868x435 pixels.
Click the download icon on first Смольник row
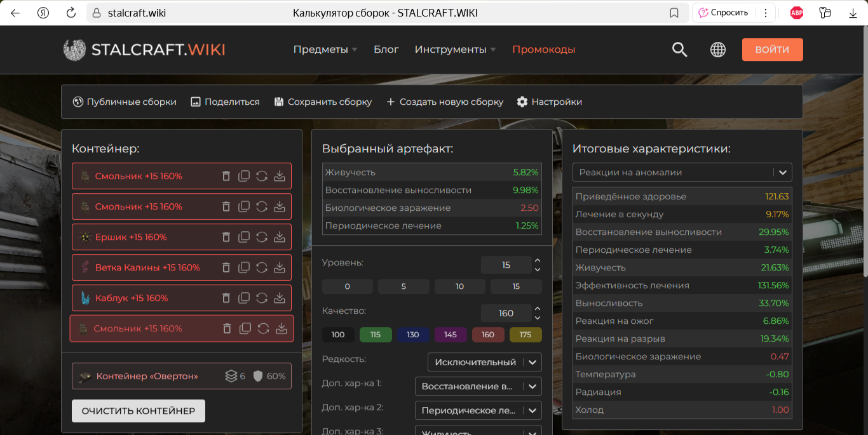pos(279,176)
